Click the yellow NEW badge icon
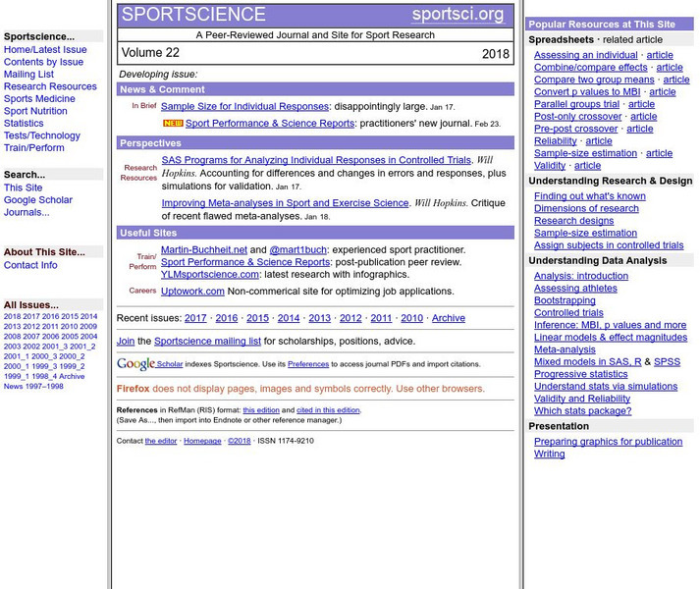700x589 pixels. coord(173,124)
